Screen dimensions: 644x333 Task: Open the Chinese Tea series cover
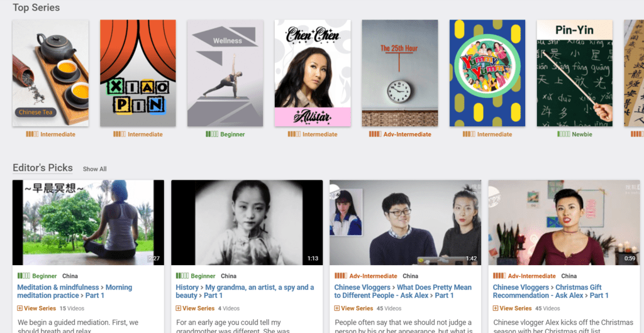[50, 73]
